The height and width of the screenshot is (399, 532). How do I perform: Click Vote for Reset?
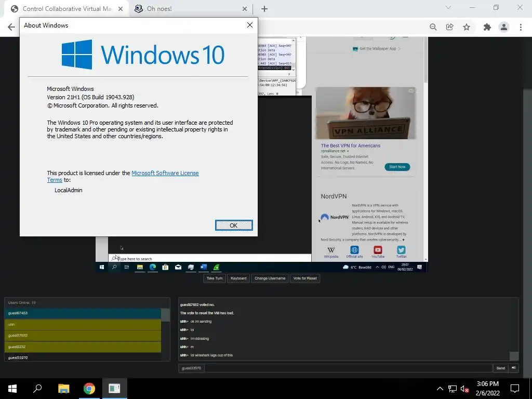[304, 278]
